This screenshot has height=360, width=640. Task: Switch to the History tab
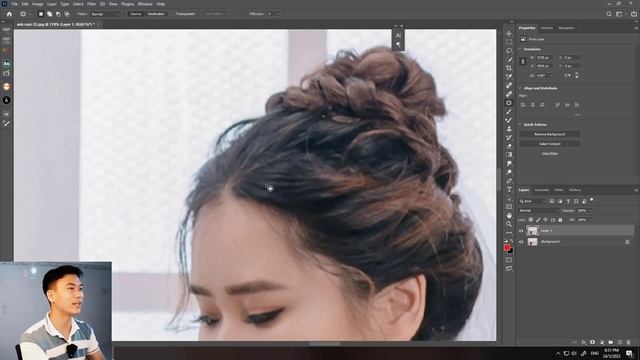(575, 190)
